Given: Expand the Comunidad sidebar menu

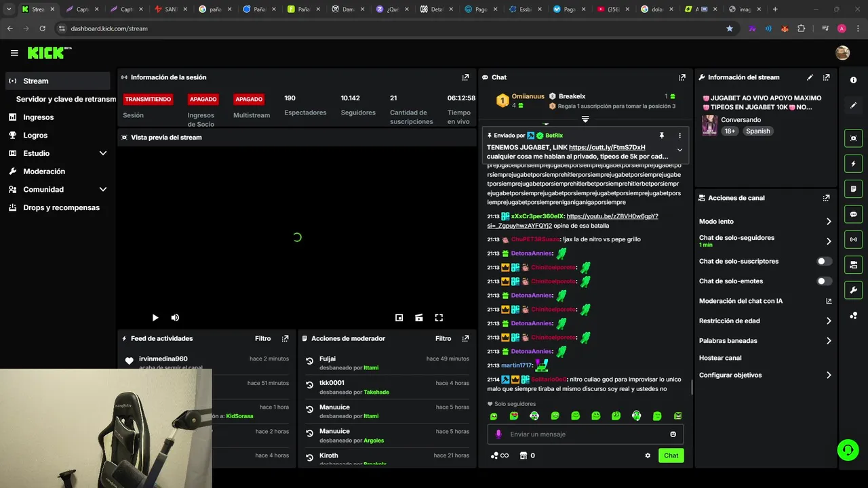Looking at the screenshot, I should 103,190.
